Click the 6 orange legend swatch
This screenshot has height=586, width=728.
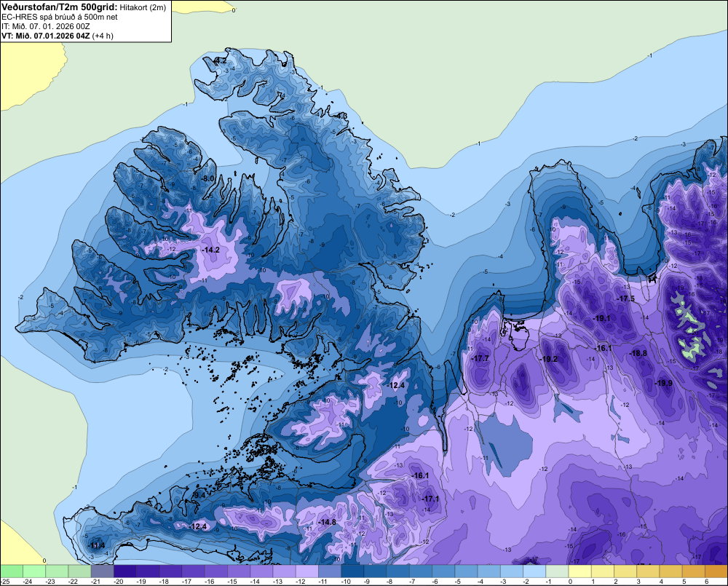pos(716,571)
